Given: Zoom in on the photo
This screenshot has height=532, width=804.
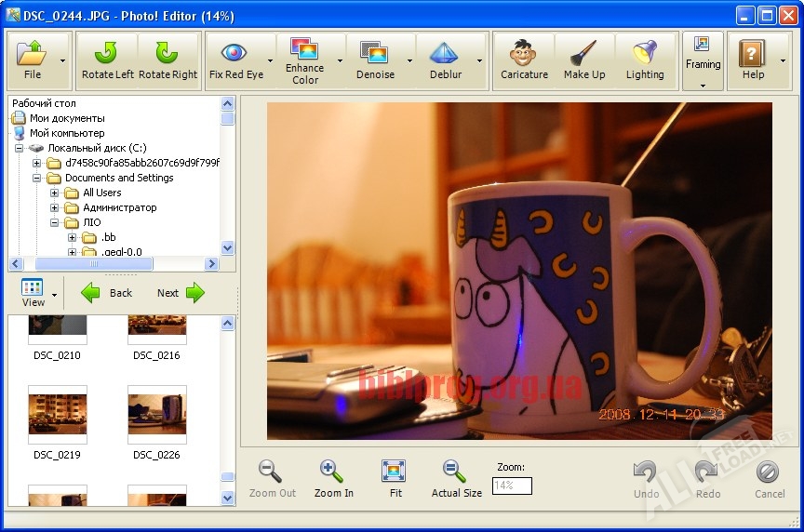Looking at the screenshot, I should click(333, 478).
